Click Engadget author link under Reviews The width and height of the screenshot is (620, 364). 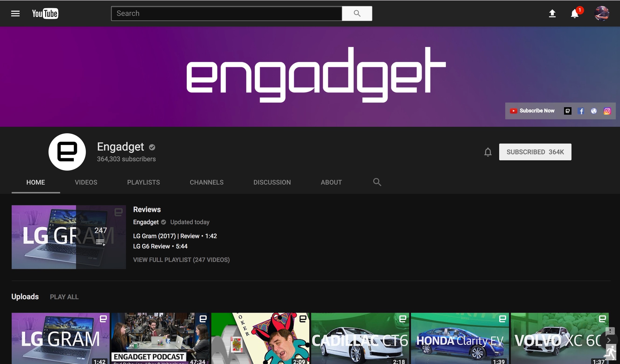146,222
